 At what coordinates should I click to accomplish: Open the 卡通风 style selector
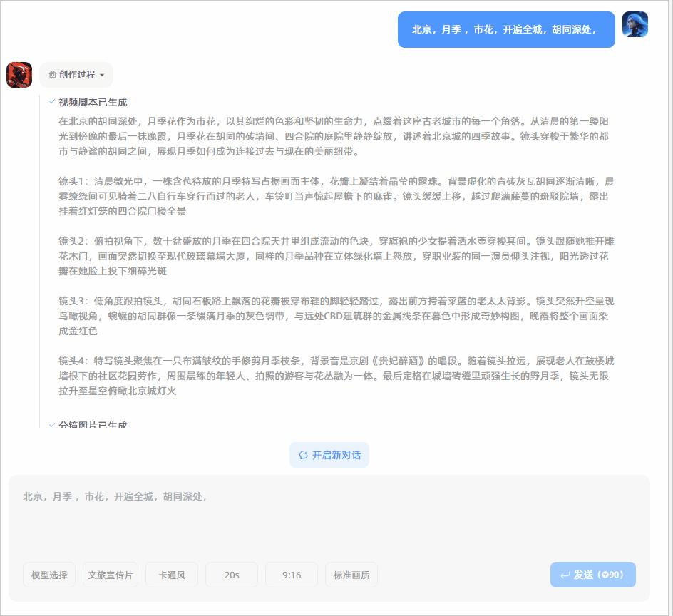[172, 575]
